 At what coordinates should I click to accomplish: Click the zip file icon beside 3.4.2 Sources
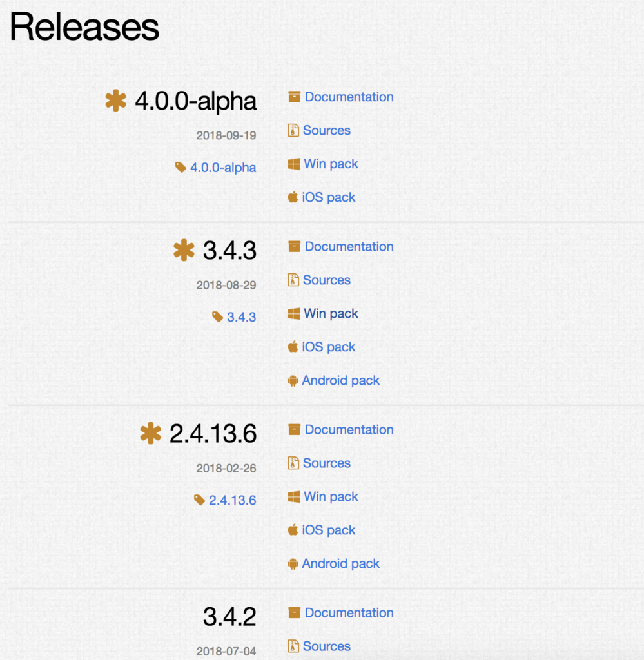(x=293, y=646)
